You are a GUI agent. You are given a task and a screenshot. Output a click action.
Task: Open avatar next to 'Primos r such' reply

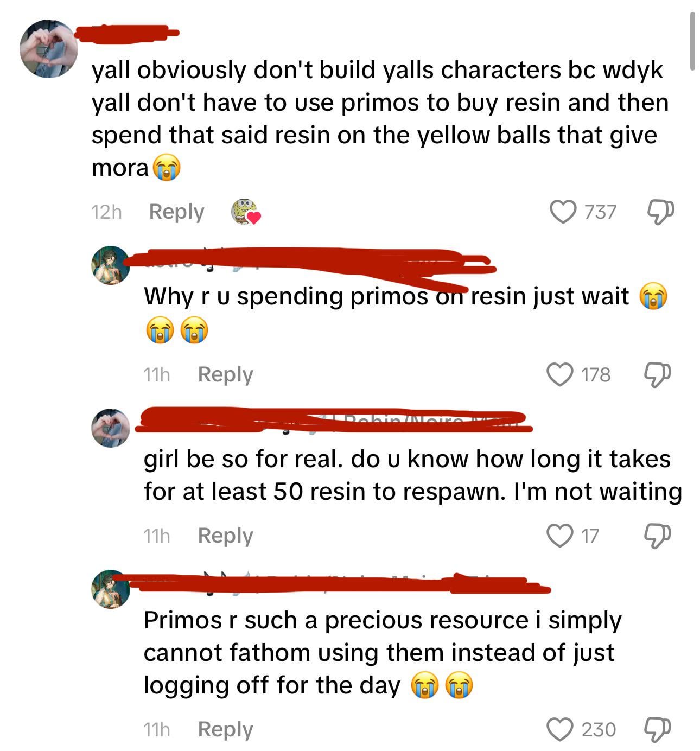pyautogui.click(x=111, y=589)
